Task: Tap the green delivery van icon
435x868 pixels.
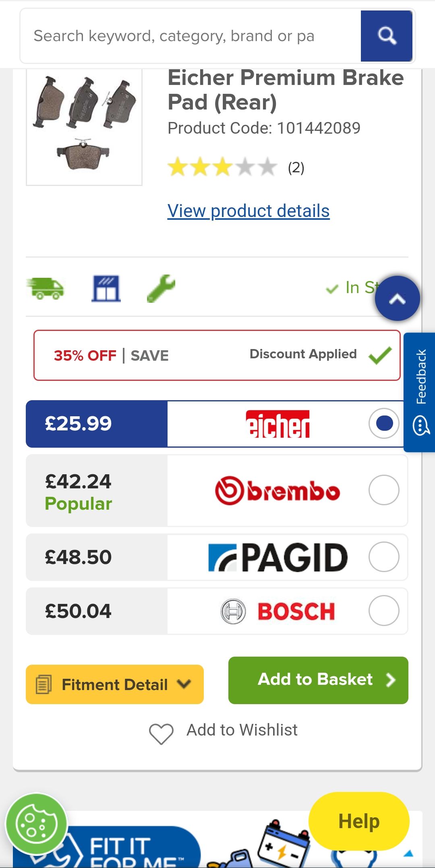Action: (46, 288)
